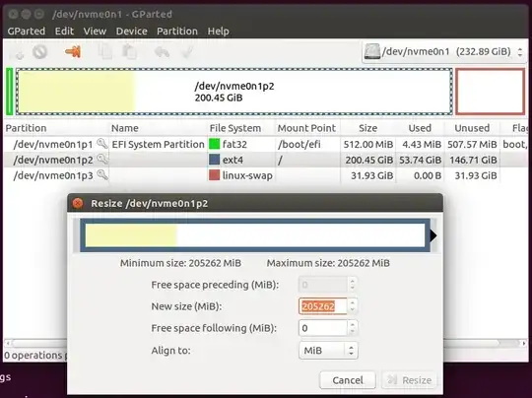The image size is (532, 398).
Task: Click the key icon beside /dev/nvme0n1p1
Action: (x=102, y=144)
